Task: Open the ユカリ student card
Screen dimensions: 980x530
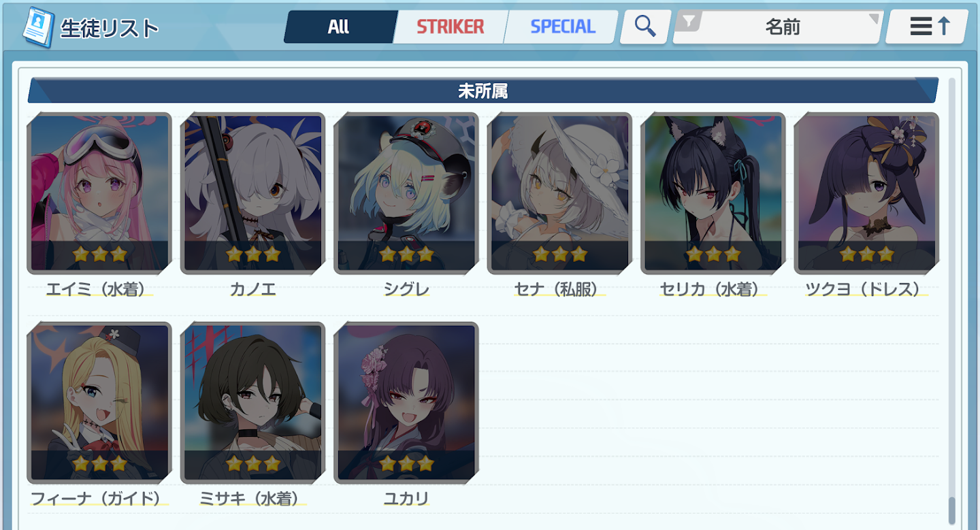Action: (406, 403)
